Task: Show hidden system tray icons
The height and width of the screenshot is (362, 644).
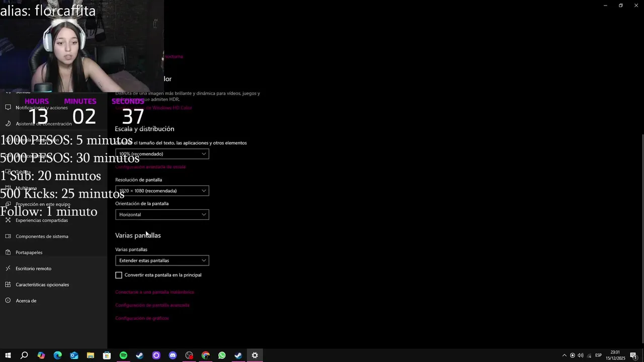Action: (x=564, y=355)
